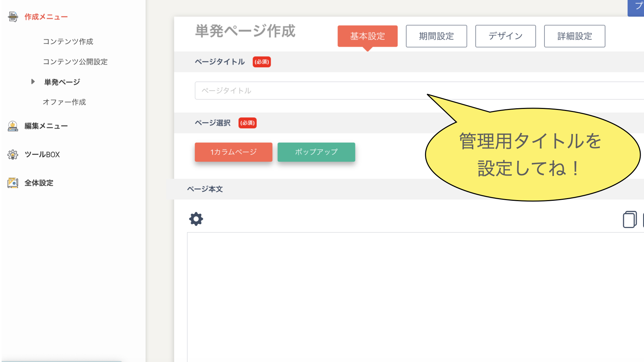Click the ツールBOX lightbulb gear icon
Screen dimensions: 644x362
click(x=13, y=155)
